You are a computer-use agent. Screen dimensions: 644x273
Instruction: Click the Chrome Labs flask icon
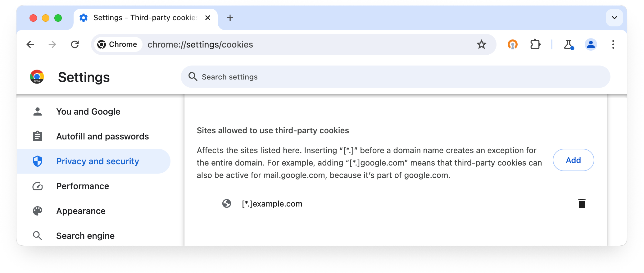coord(569,44)
